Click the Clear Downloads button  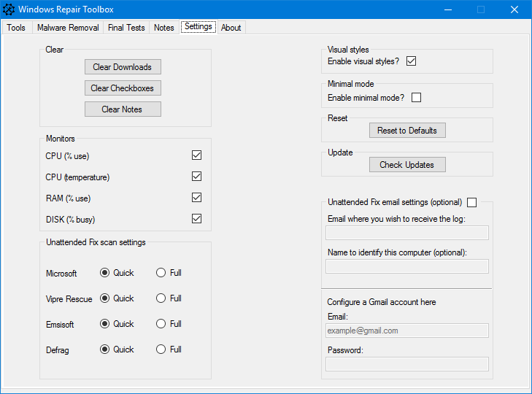(123, 67)
